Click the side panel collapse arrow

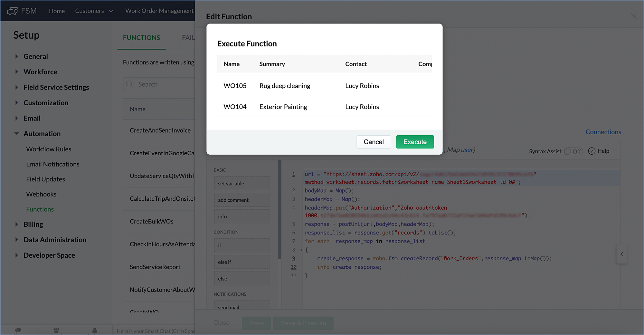point(622,254)
